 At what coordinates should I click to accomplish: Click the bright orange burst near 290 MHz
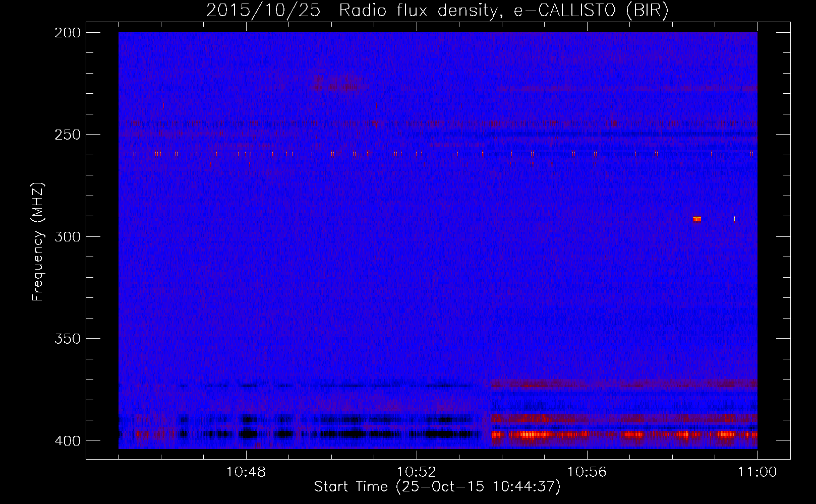[697, 219]
